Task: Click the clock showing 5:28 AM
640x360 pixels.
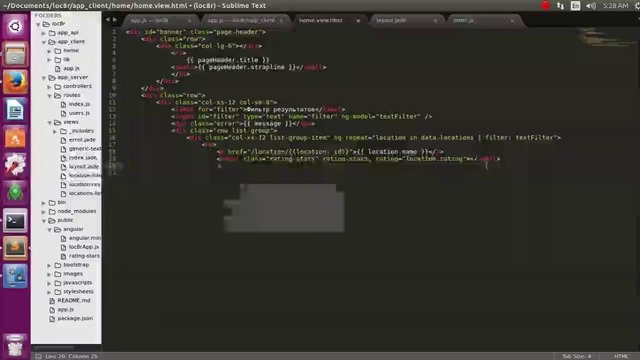Action: coord(616,6)
